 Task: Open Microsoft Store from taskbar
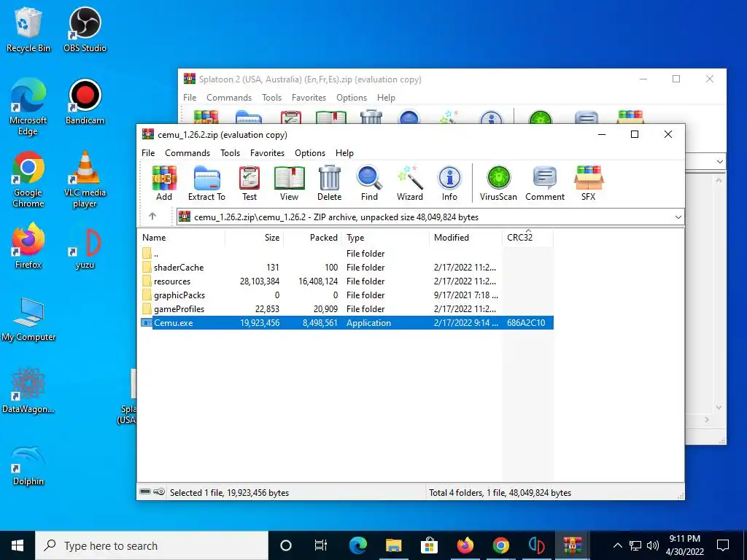tap(429, 545)
